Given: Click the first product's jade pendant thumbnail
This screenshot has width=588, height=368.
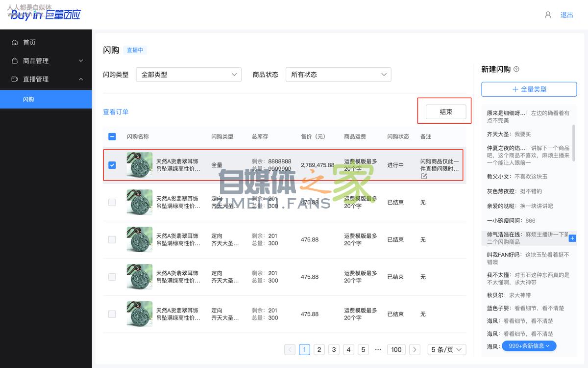Looking at the screenshot, I should [x=139, y=165].
